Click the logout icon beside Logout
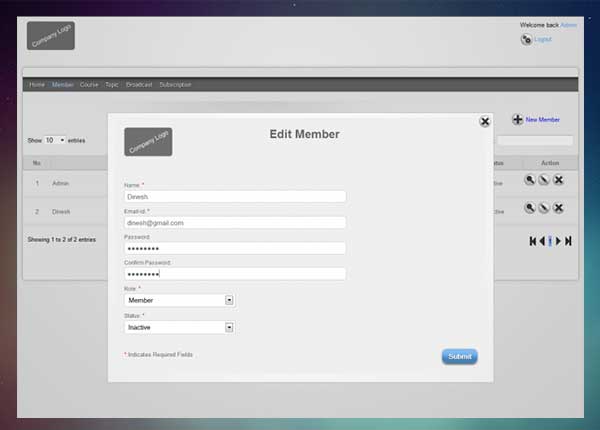 (x=526, y=39)
